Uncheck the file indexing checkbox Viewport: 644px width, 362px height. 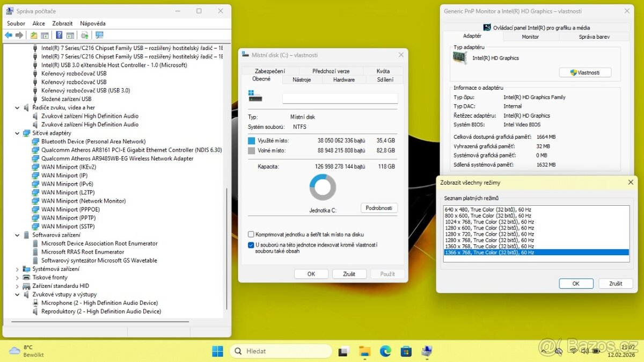(x=251, y=245)
